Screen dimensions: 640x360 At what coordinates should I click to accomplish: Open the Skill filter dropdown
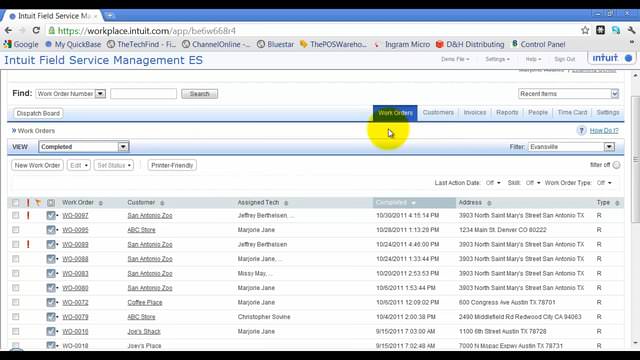pos(533,183)
